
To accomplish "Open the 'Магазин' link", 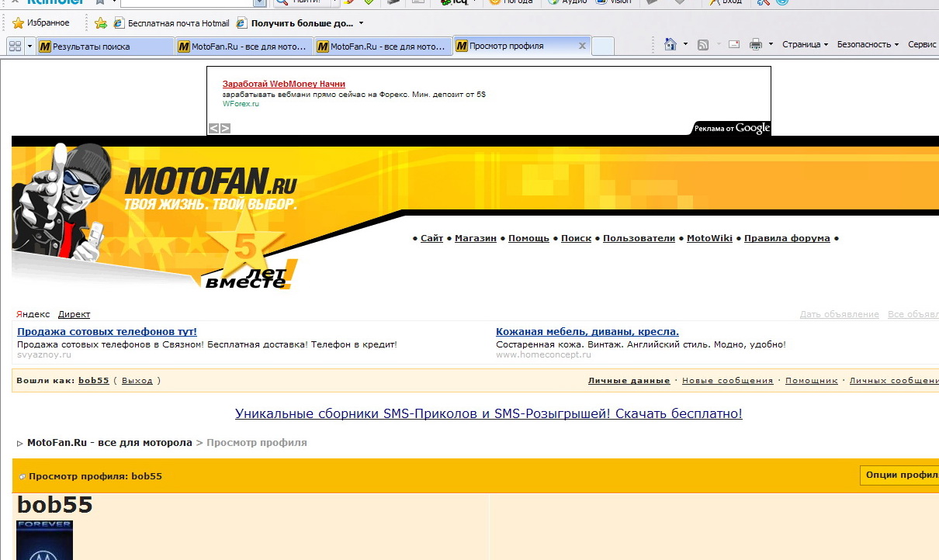I will coord(476,238).
